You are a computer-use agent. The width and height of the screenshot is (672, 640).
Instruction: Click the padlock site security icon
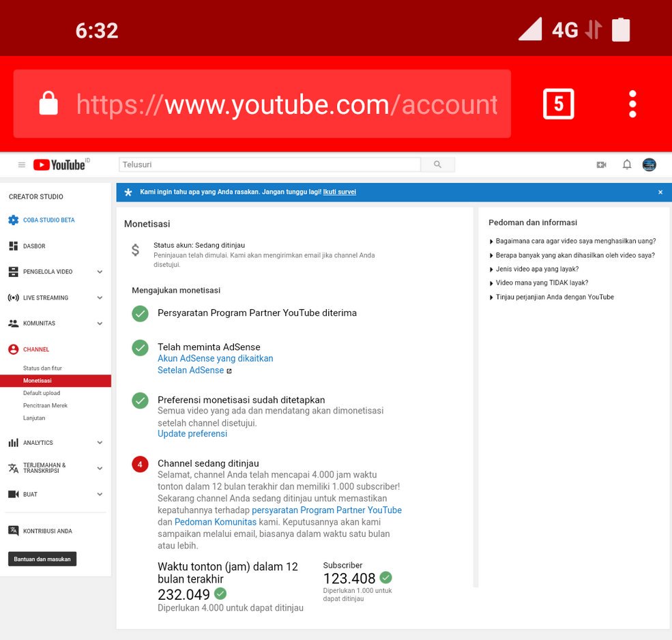[48, 103]
